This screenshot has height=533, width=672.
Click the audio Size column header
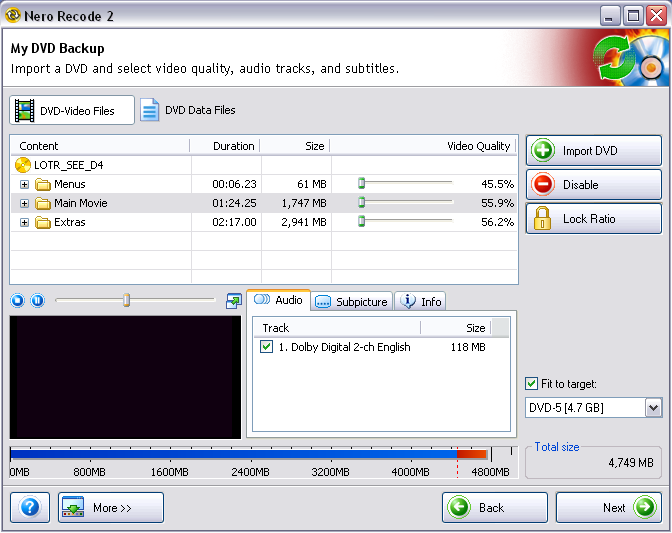point(456,328)
